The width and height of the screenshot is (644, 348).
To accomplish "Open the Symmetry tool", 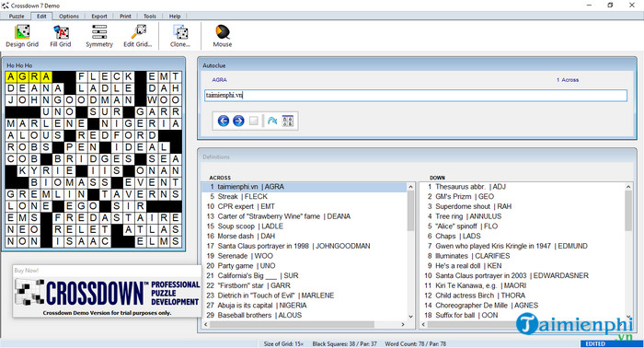I will [x=99, y=36].
